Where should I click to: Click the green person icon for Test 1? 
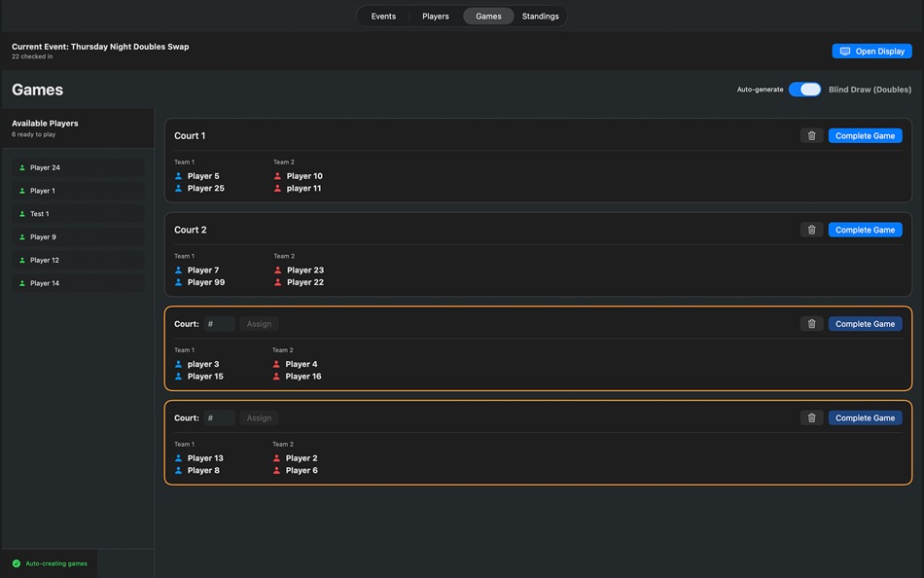click(22, 213)
